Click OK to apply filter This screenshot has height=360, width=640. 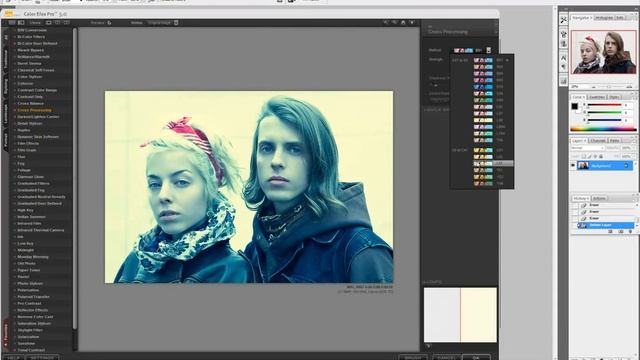pyautogui.click(x=476, y=358)
